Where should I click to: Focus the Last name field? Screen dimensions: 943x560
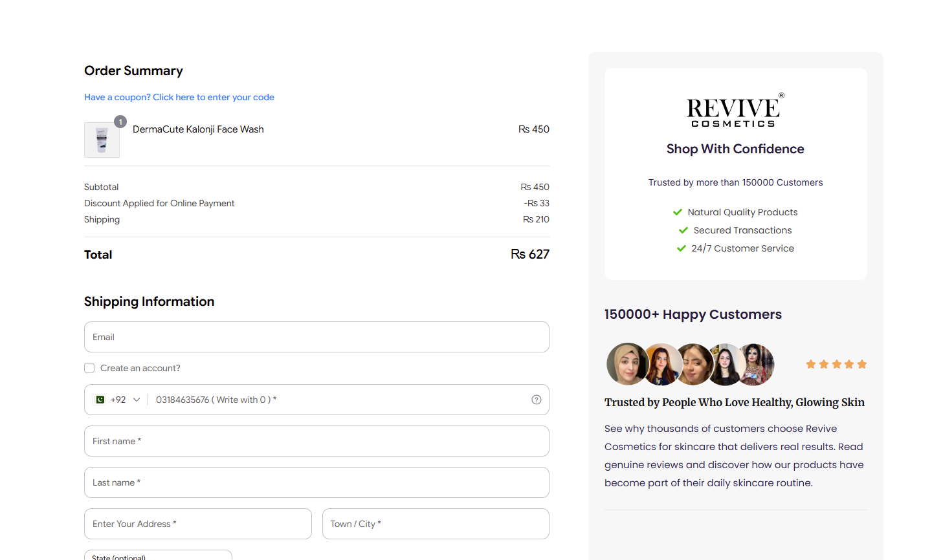316,482
